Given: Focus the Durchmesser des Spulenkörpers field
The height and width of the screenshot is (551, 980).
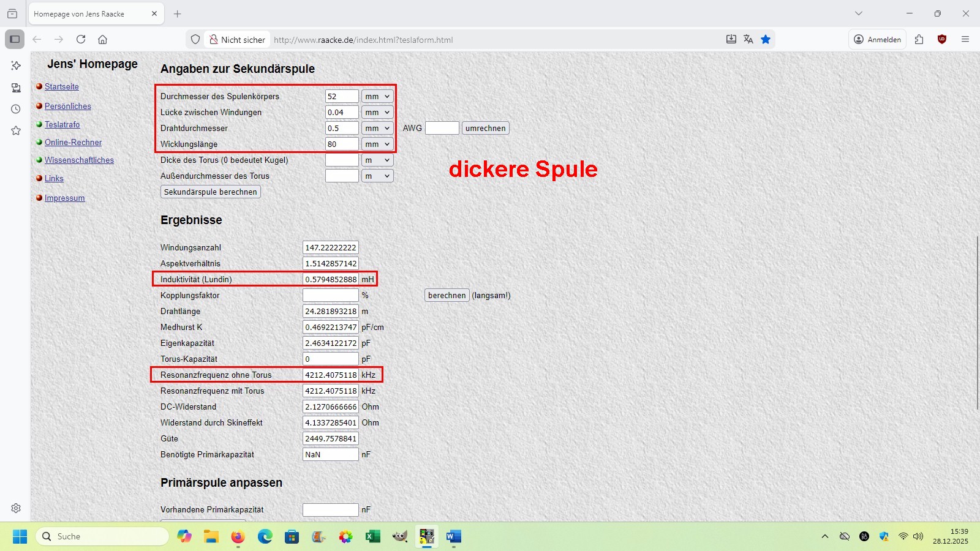Looking at the screenshot, I should pos(342,96).
